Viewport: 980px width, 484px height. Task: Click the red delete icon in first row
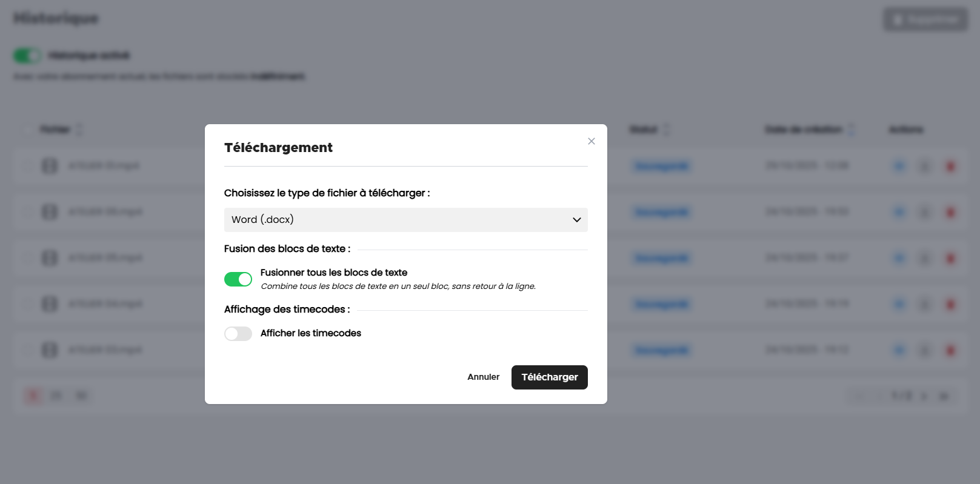(x=950, y=166)
